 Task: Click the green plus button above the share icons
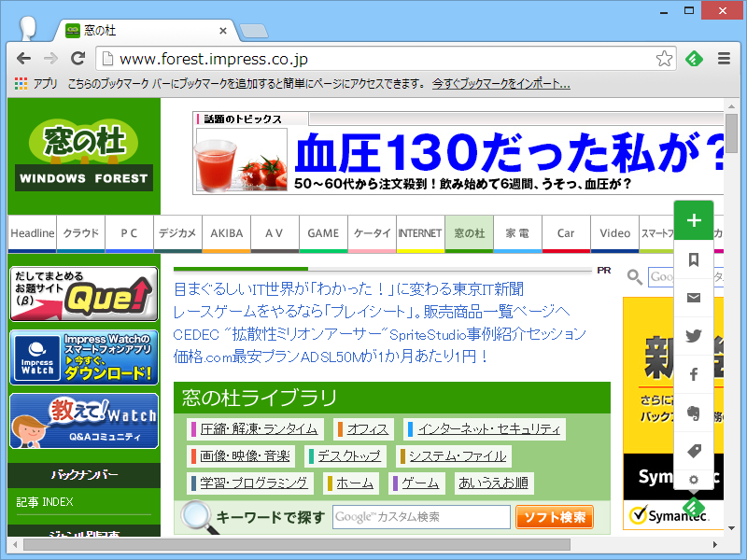click(694, 221)
